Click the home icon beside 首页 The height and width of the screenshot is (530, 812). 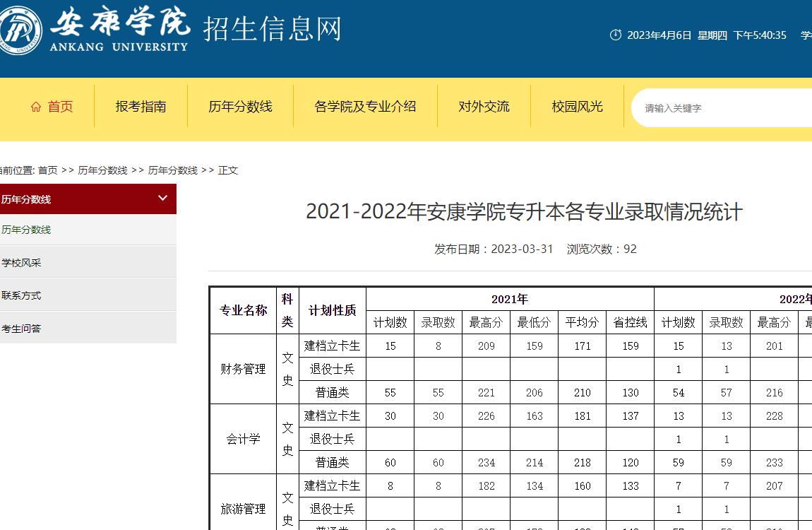click(x=36, y=107)
